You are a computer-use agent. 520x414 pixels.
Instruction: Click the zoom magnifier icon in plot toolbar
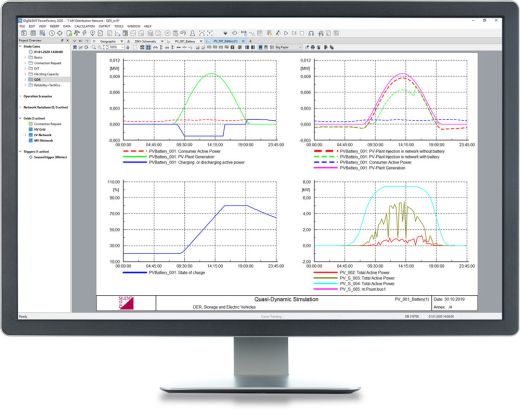coord(94,47)
